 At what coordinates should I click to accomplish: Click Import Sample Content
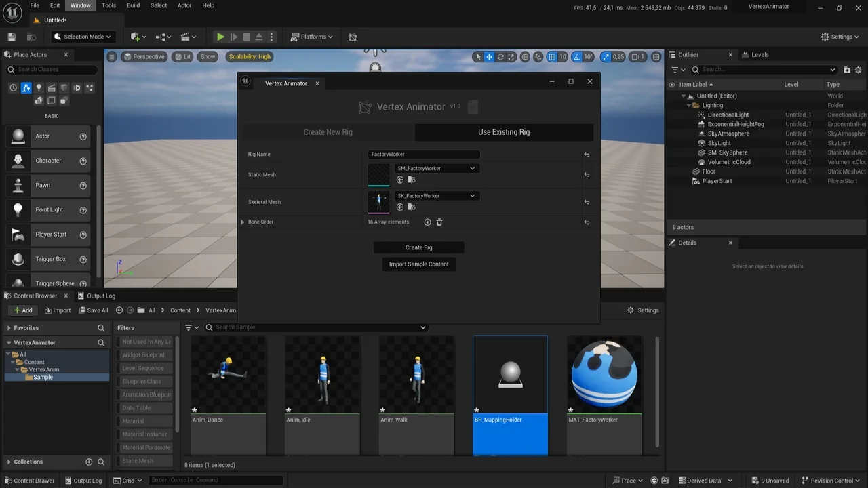click(418, 264)
